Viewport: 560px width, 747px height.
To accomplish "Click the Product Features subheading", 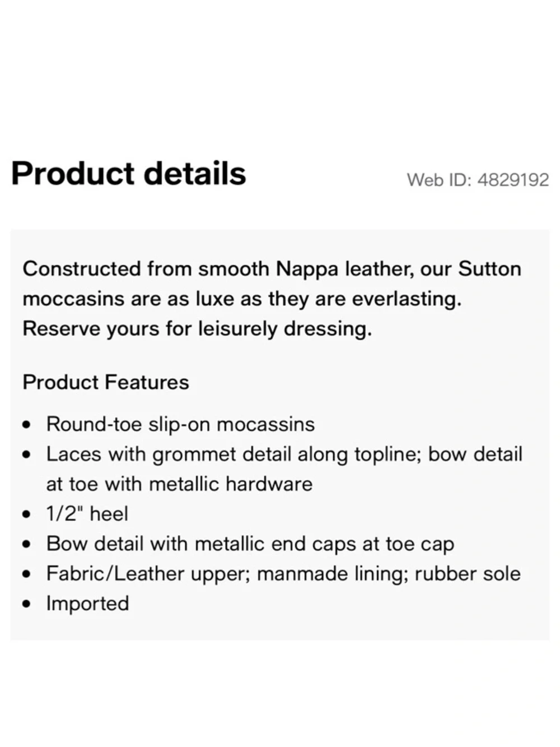I will click(x=106, y=382).
